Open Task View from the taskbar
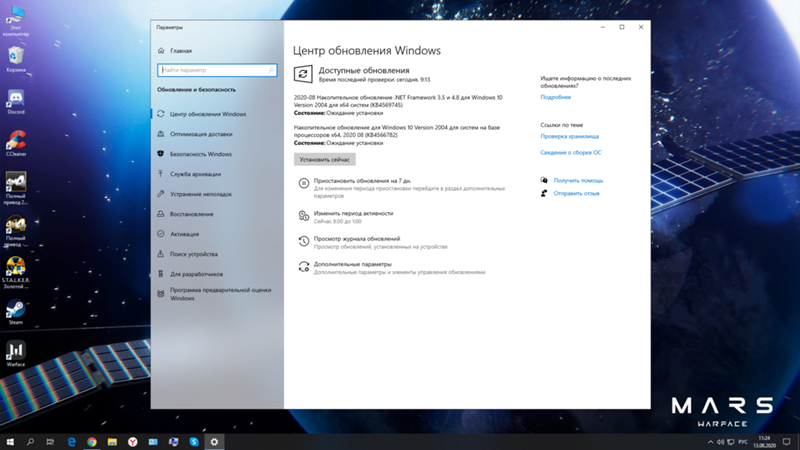The width and height of the screenshot is (800, 450). [50, 442]
